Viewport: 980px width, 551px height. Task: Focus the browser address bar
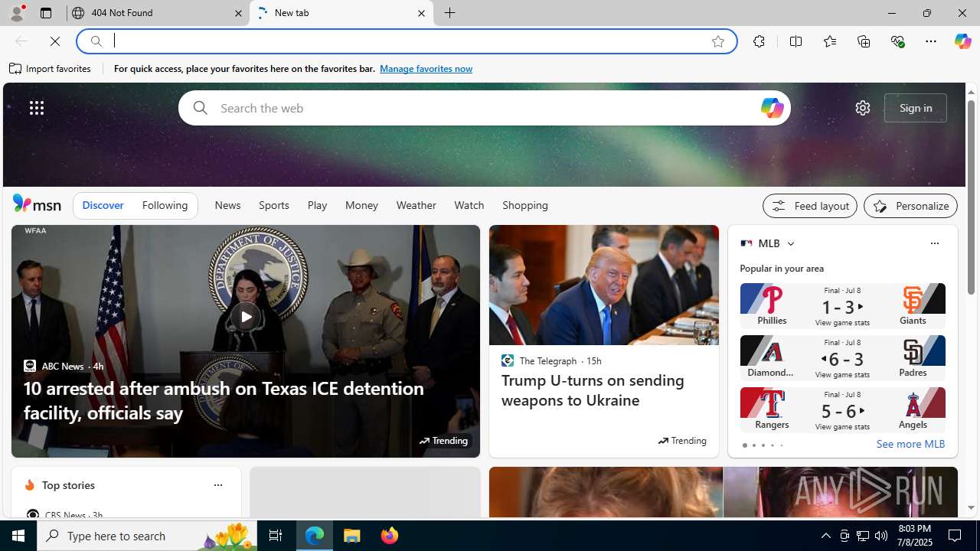tap(406, 41)
